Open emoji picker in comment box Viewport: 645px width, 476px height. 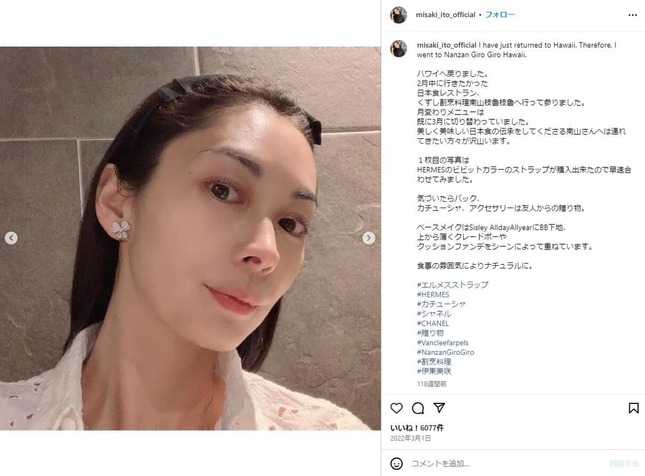(x=396, y=464)
